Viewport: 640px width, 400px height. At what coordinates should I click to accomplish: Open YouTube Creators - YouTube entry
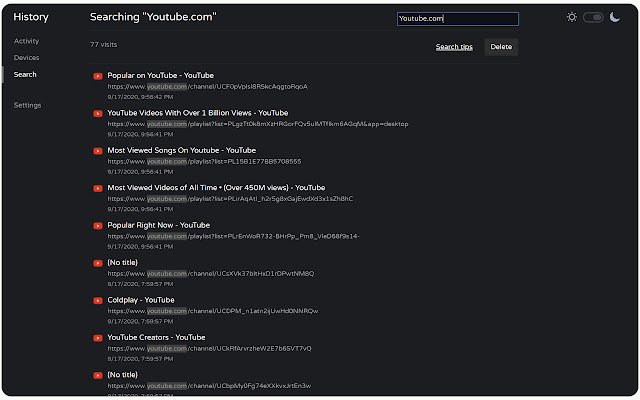156,337
